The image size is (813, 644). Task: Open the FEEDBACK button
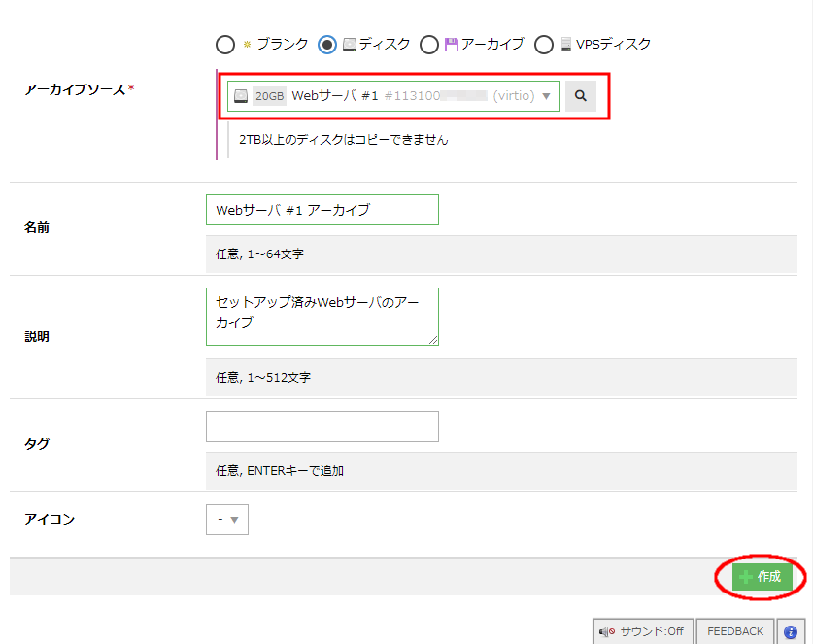(x=735, y=631)
